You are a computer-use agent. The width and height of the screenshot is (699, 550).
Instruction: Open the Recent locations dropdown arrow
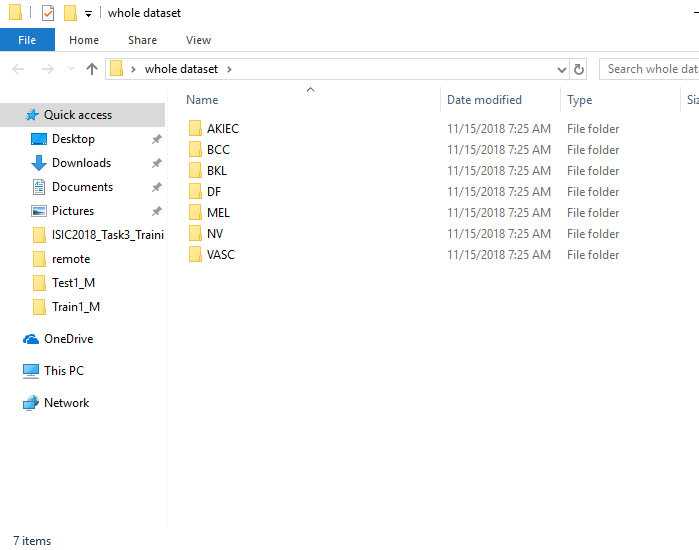point(71,69)
